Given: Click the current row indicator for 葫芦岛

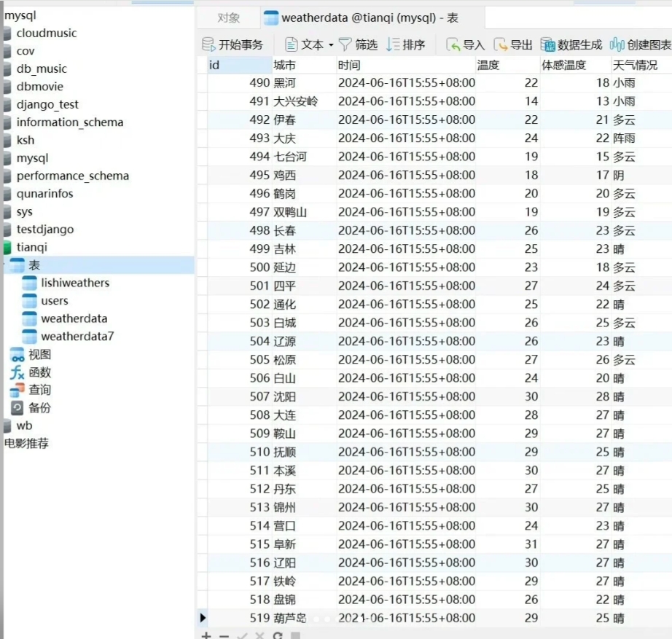Looking at the screenshot, I should coord(203,618).
